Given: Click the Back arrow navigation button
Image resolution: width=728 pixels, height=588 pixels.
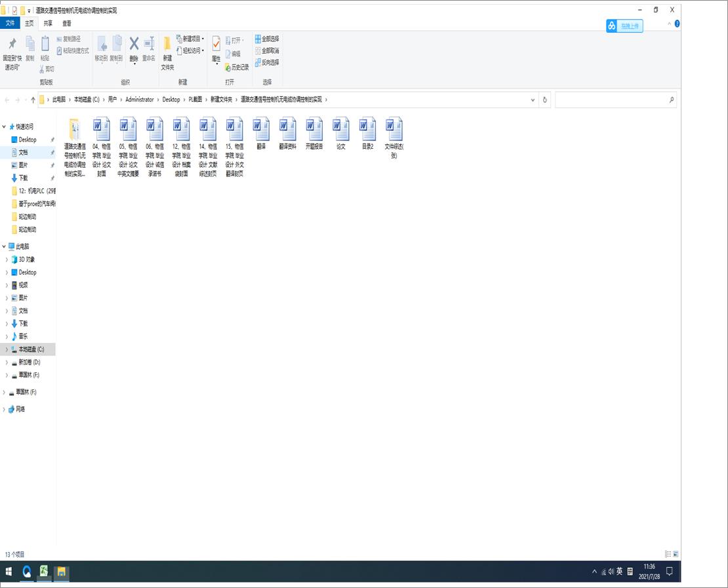Looking at the screenshot, I should click(7, 100).
